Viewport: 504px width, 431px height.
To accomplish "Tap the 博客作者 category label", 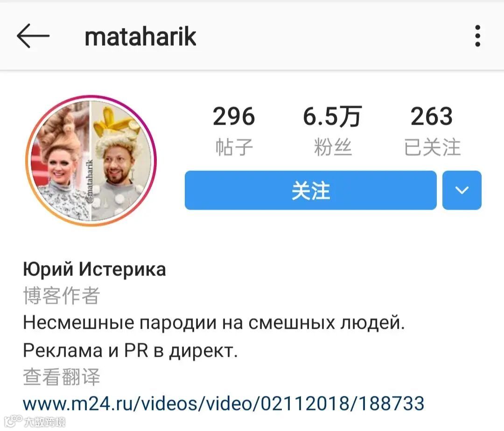I will point(62,296).
